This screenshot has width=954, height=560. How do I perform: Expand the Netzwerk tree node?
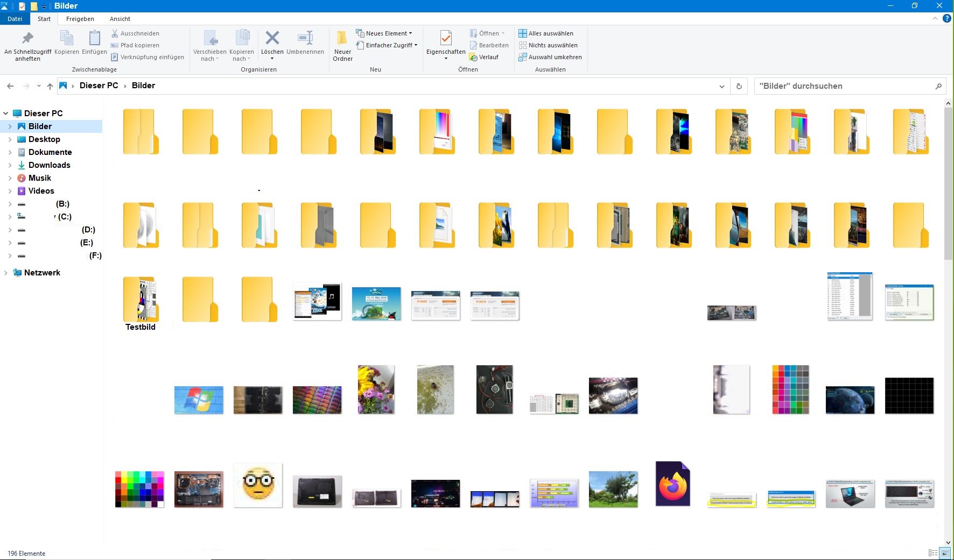5,273
